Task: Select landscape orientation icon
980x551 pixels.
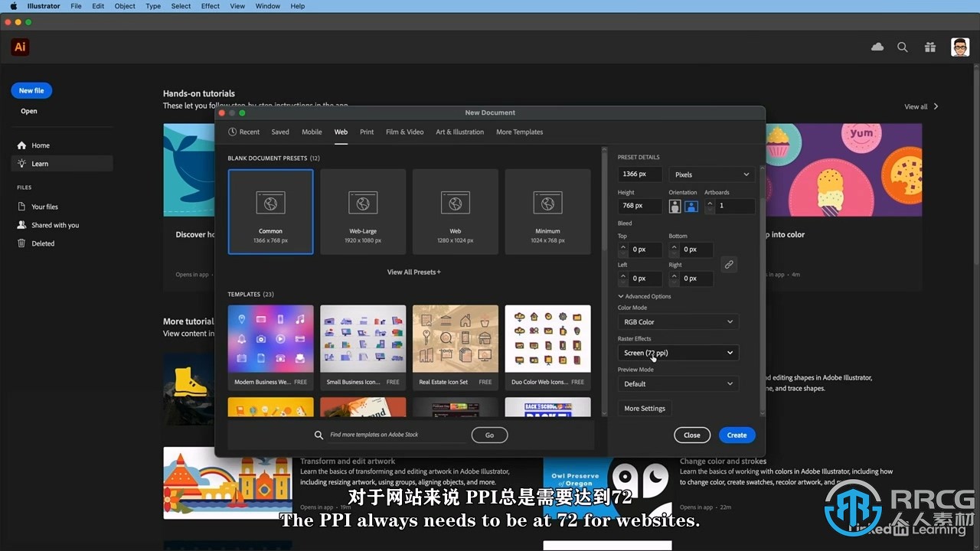Action: click(691, 206)
